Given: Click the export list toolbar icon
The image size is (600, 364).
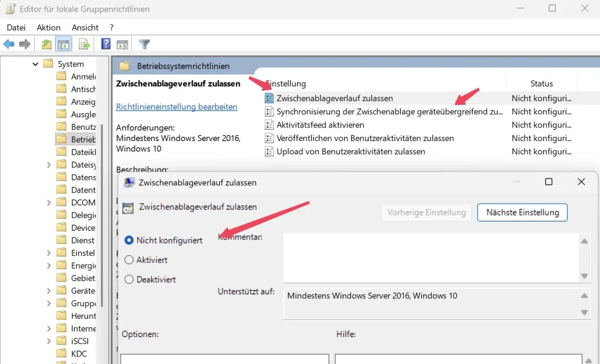Looking at the screenshot, I should [x=84, y=44].
